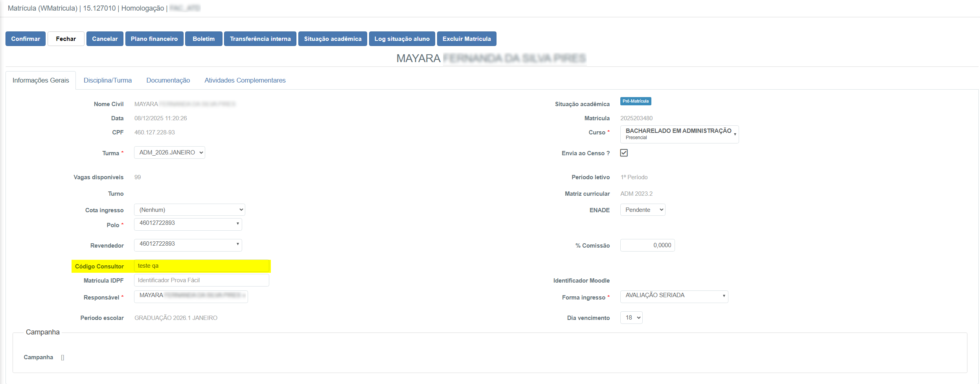Viewport: 980px width, 384px height.
Task: Open the Documentação tab
Action: click(x=168, y=80)
